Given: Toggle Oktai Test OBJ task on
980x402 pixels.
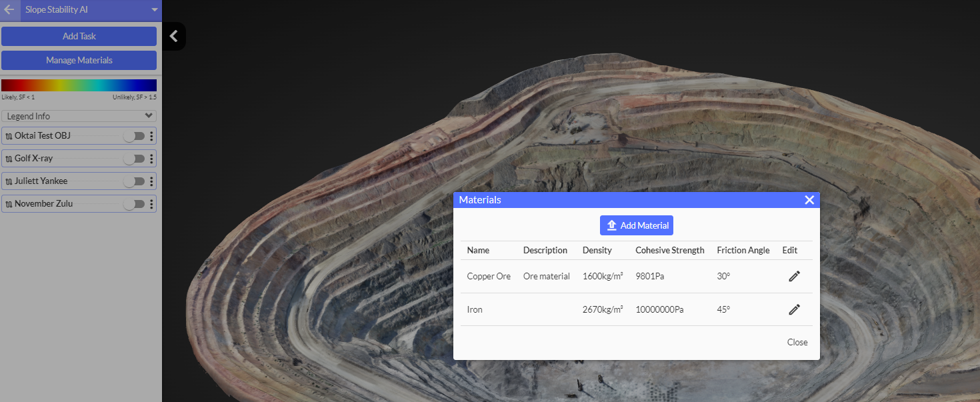Looking at the screenshot, I should 134,136.
